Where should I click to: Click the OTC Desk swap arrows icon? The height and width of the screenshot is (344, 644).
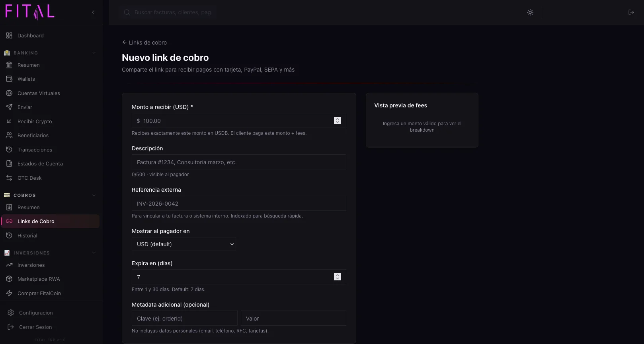[x=9, y=178]
